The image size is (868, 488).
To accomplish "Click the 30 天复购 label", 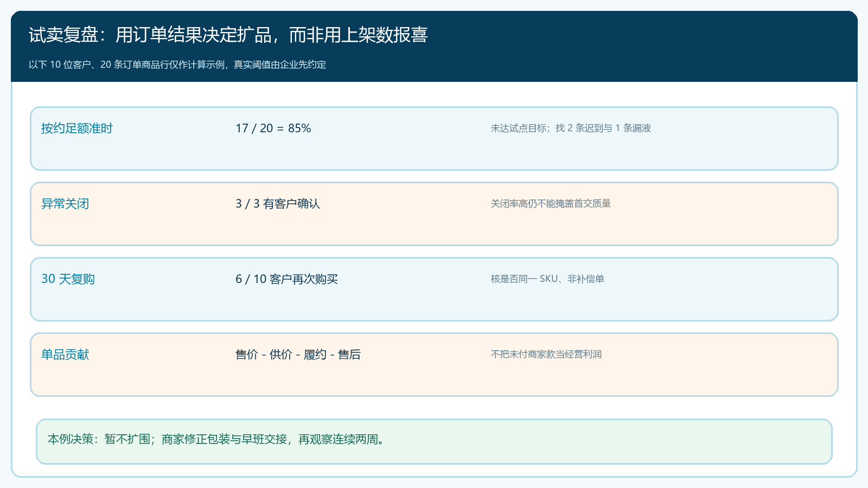I will click(68, 279).
